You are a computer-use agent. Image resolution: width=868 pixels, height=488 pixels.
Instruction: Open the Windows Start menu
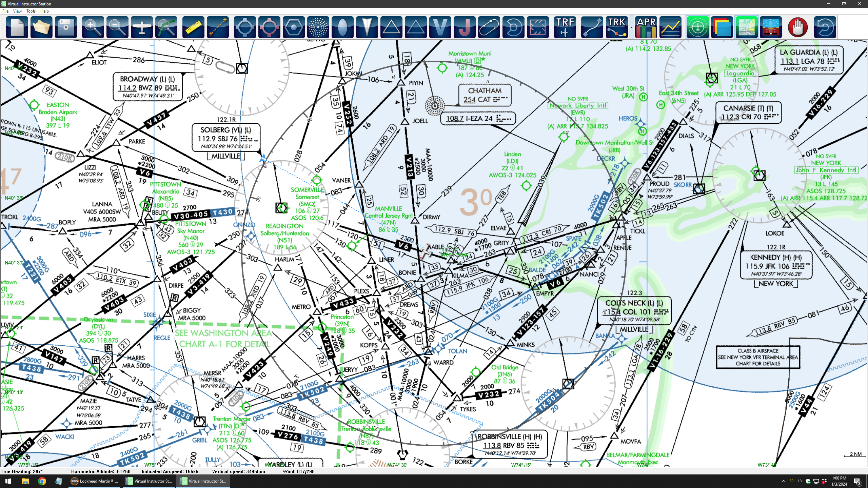click(x=8, y=481)
